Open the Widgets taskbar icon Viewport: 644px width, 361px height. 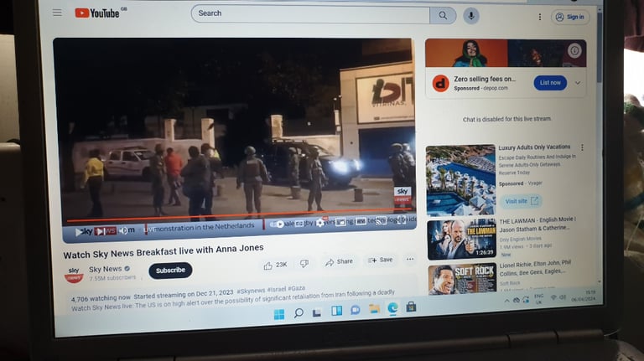click(x=336, y=311)
